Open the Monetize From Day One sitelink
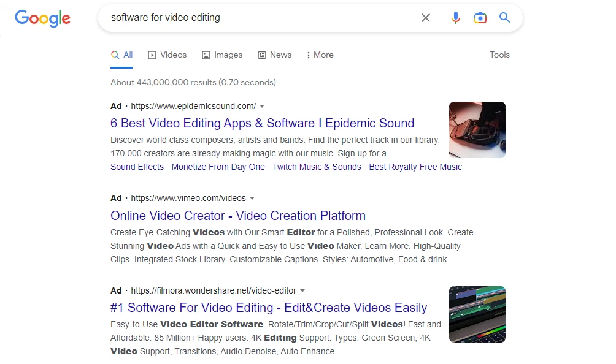The width and height of the screenshot is (616, 364). pos(218,167)
